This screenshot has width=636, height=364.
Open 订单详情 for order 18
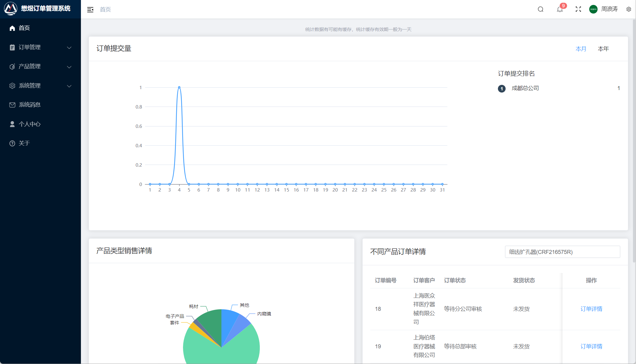coord(591,309)
